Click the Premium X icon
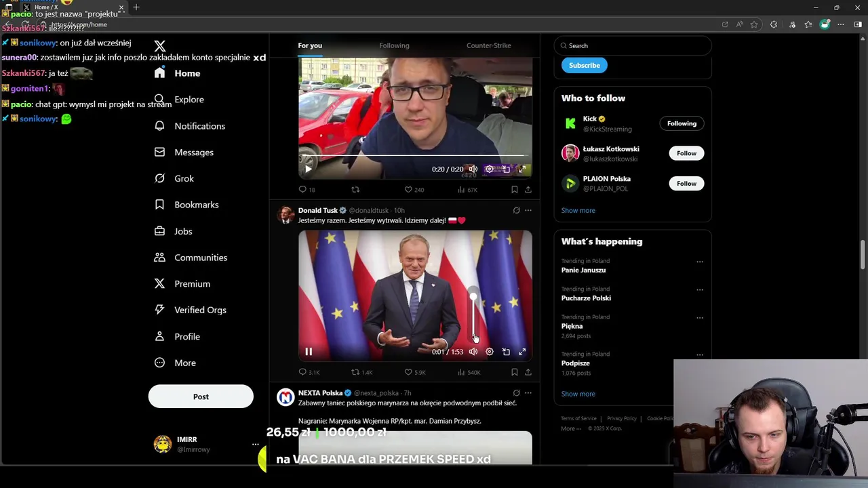 point(159,284)
